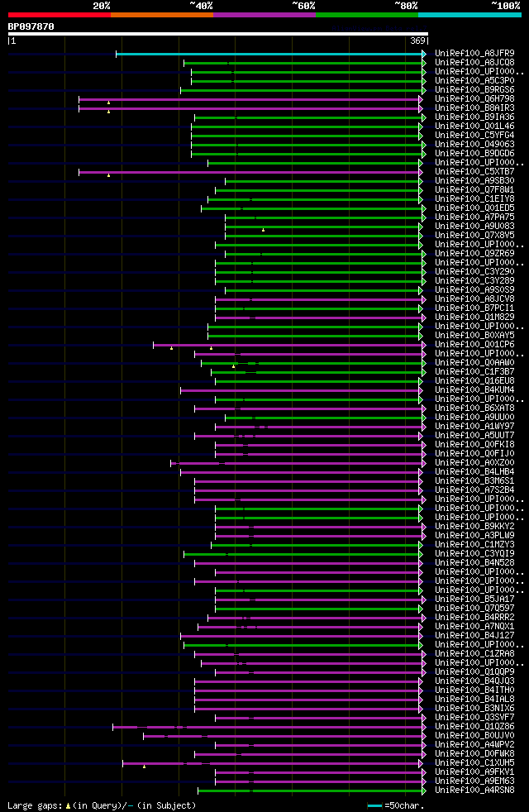Click the orange ~40% identity legend bar
Screen dimensions: 529x812
tap(162, 15)
